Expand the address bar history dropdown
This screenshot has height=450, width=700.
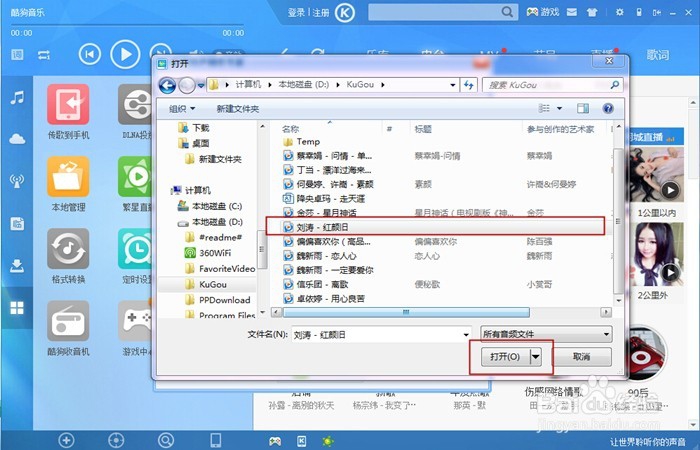click(453, 85)
